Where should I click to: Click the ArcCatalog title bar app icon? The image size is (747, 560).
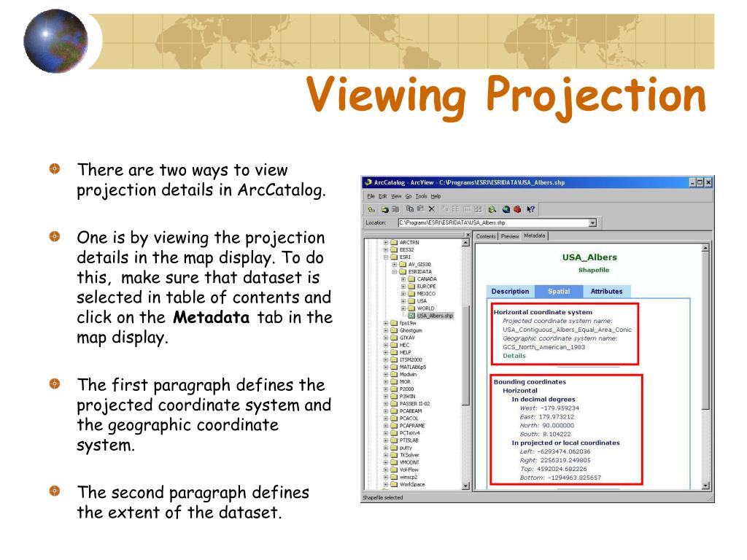point(368,182)
